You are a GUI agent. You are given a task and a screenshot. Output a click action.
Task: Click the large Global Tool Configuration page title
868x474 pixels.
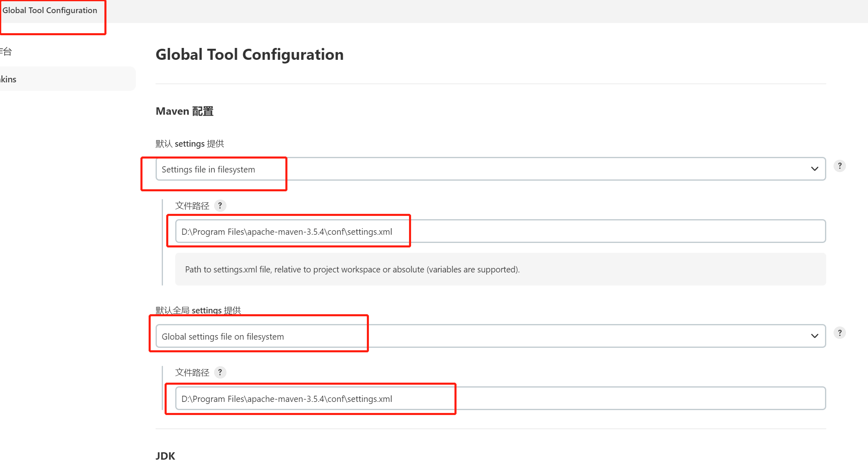[249, 54]
